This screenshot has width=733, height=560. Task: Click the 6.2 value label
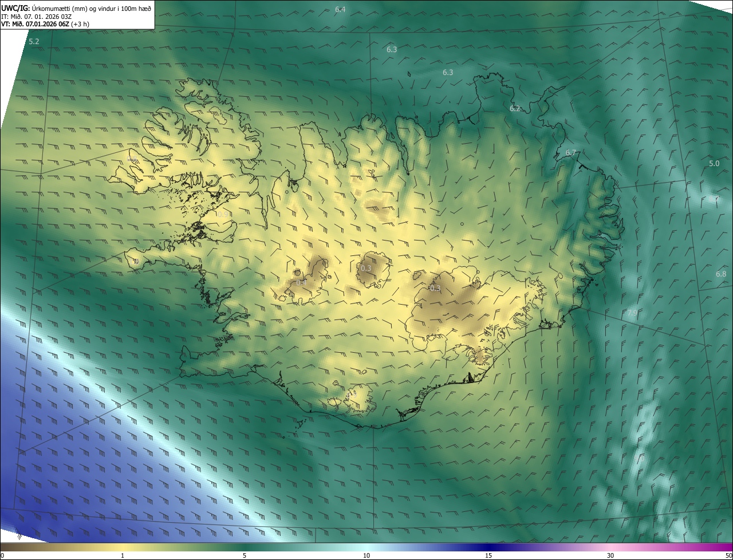[x=515, y=108]
